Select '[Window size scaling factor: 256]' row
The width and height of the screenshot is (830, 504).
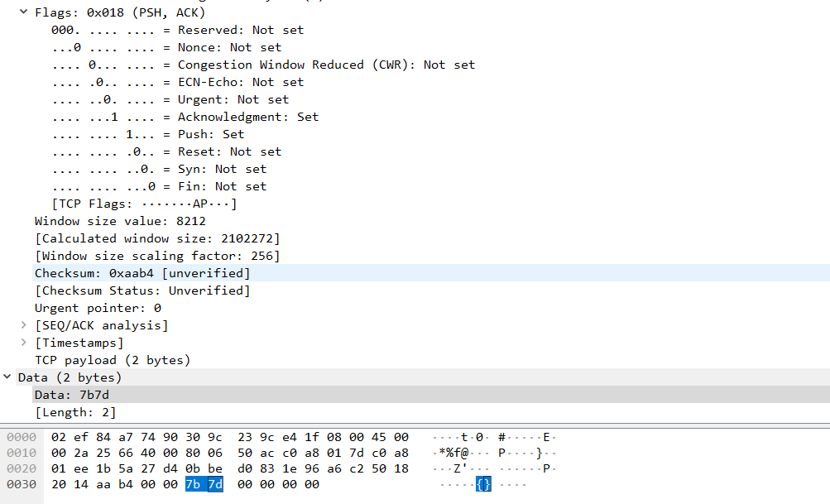coord(157,257)
